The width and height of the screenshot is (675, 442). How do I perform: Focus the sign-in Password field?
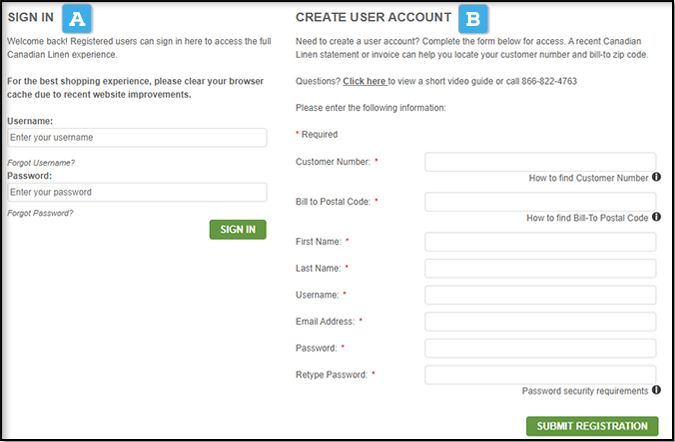(x=137, y=192)
